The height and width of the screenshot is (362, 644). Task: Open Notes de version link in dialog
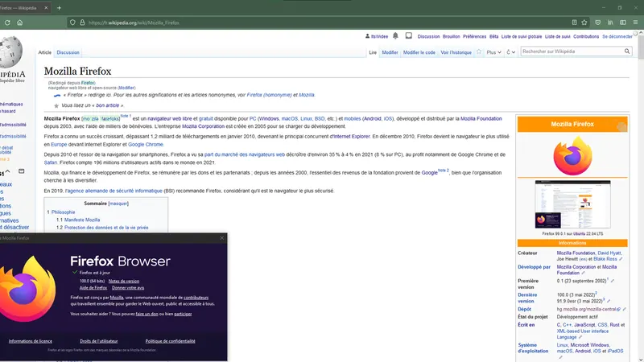click(124, 281)
